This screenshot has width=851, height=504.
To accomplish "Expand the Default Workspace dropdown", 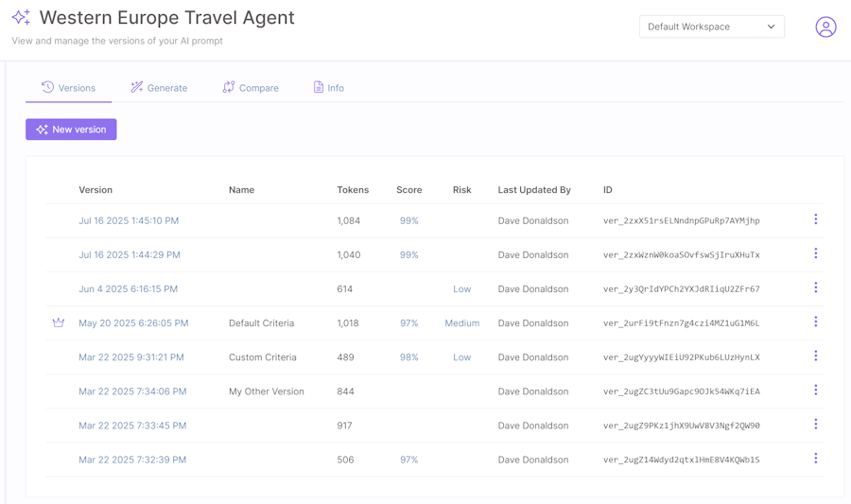I will point(711,27).
